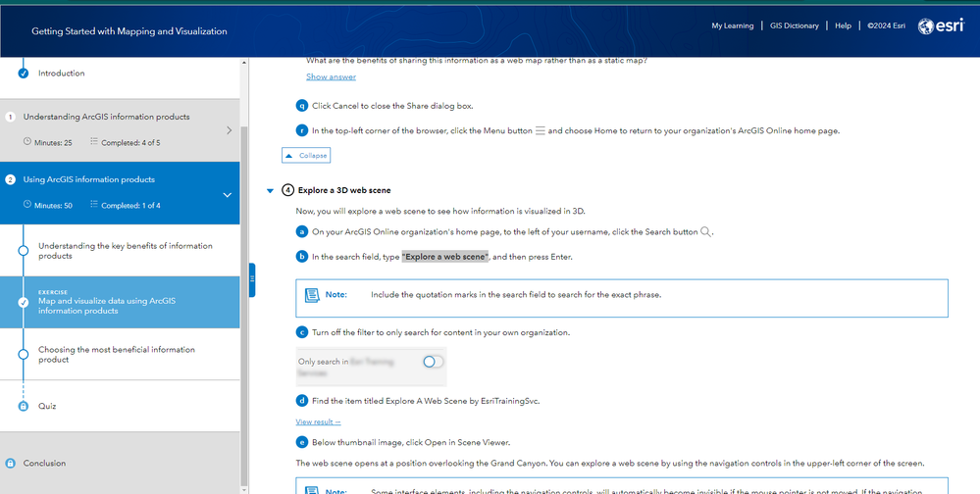This screenshot has width=980, height=494.
Task: Collapse section 2 with the down chevron
Action: pos(228,195)
